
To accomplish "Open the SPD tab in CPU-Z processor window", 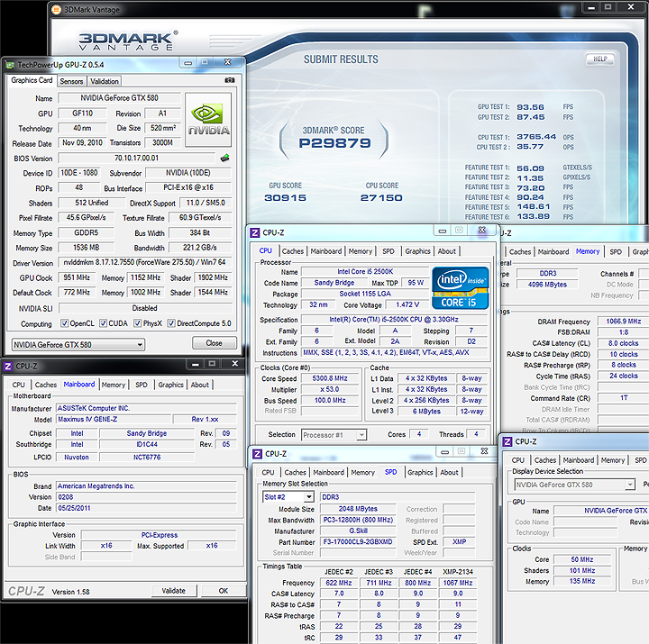I will [388, 251].
